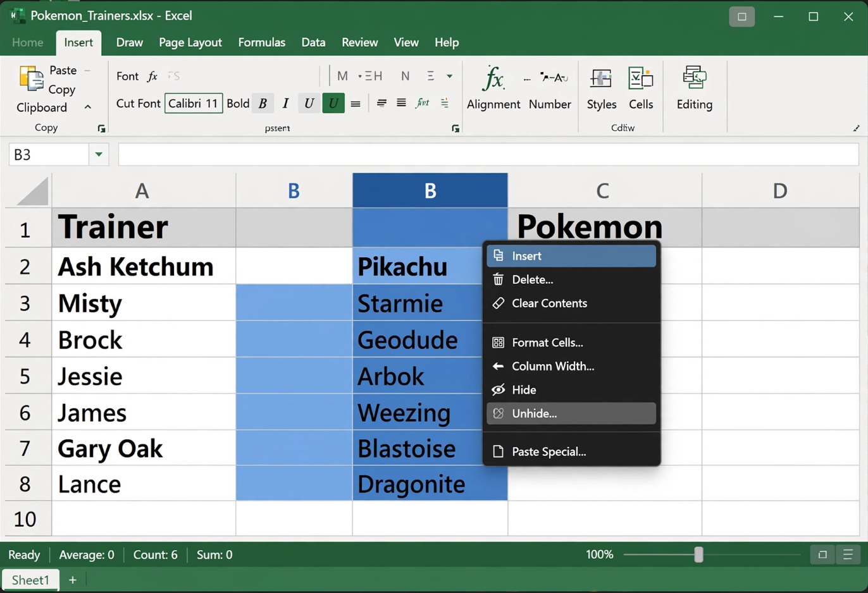Click the ribbon display options button in the title bar
The image size is (868, 593).
point(741,16)
